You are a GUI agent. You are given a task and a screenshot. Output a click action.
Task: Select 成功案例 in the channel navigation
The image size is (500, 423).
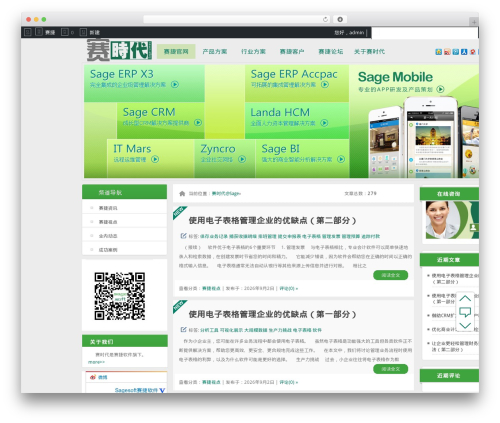(x=108, y=250)
